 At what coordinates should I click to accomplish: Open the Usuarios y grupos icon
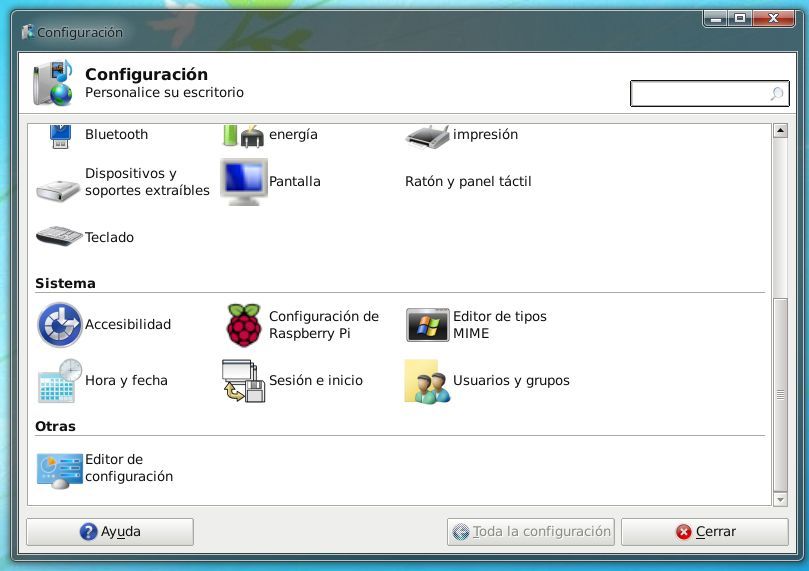pos(428,381)
